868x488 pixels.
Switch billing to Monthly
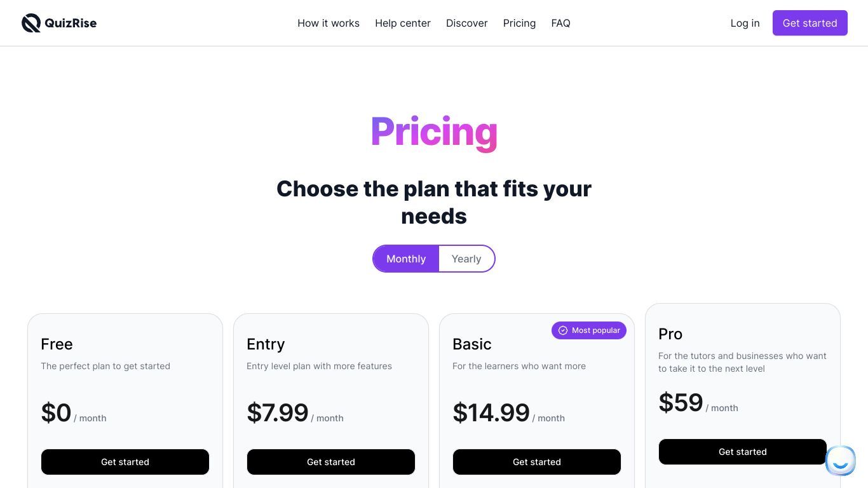tap(406, 259)
